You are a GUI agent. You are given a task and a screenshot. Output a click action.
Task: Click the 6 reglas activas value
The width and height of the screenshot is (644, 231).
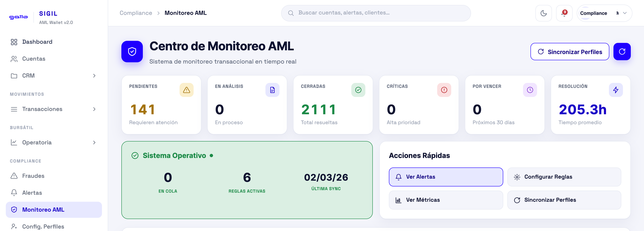coord(247,178)
